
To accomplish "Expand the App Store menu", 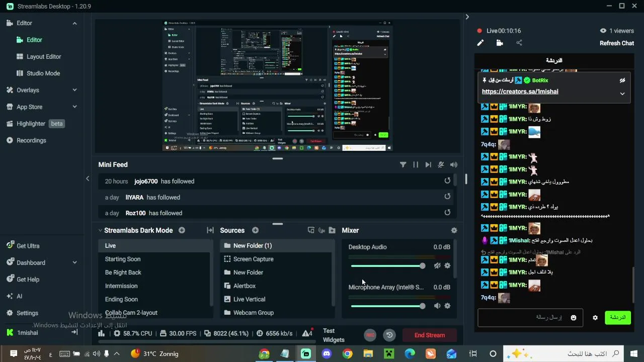I will [74, 107].
